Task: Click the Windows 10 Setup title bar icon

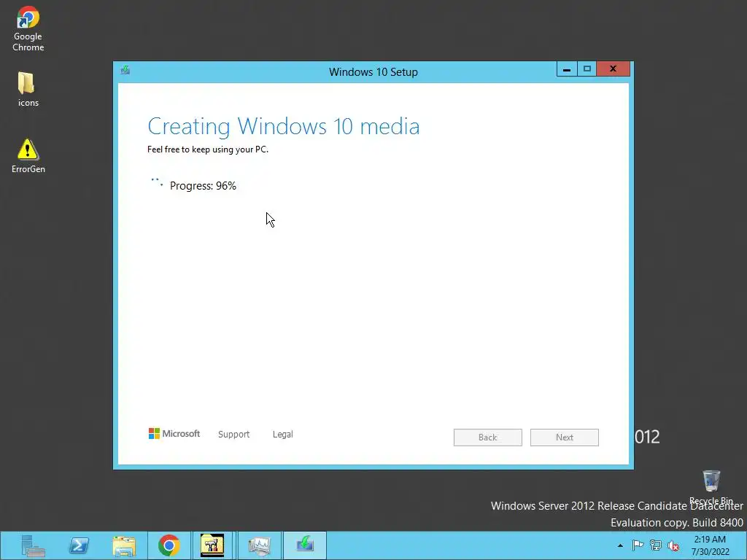Action: point(125,71)
